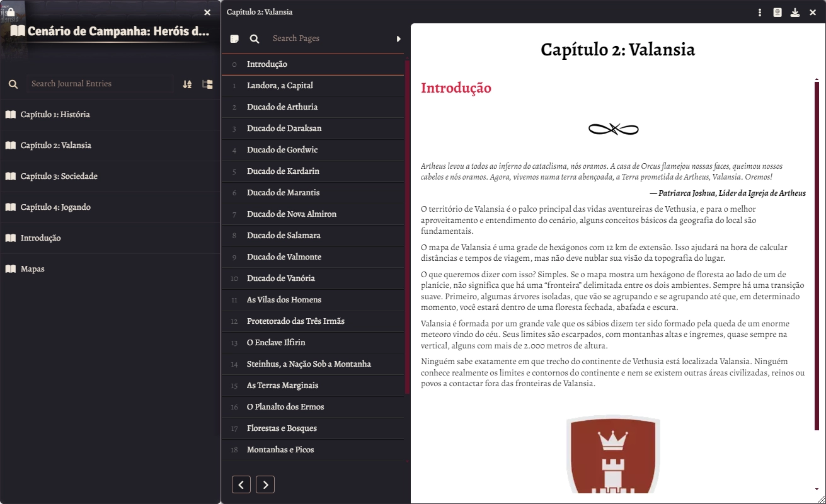Open O Planalto dos Ermos page
Screen dimensions: 826x504
tap(313, 407)
